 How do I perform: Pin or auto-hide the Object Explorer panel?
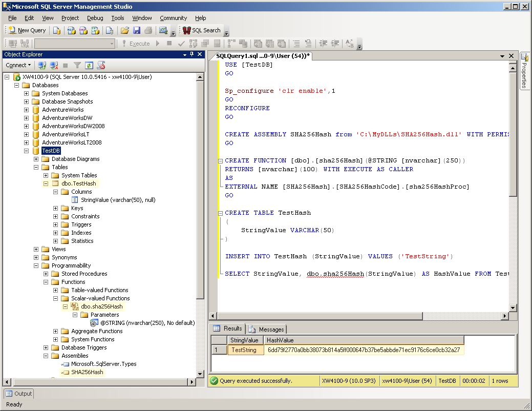(x=191, y=54)
